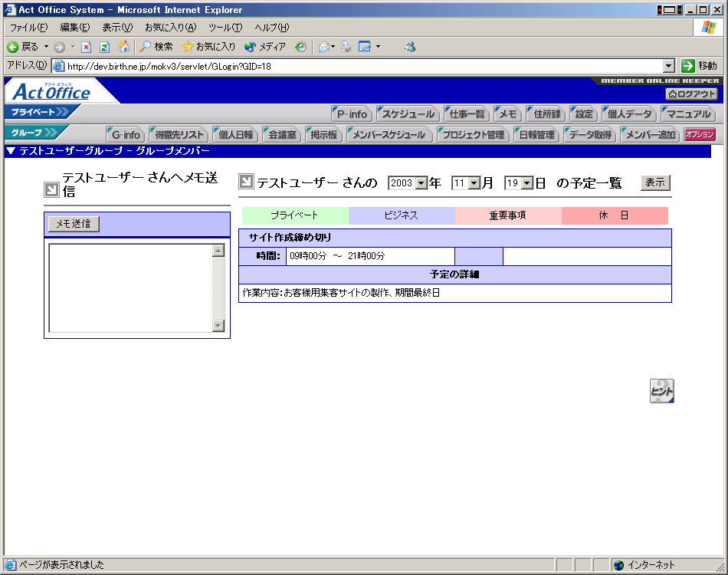Open the ファイル (File) menu
Image resolution: width=728 pixels, height=575 pixels.
28,28
